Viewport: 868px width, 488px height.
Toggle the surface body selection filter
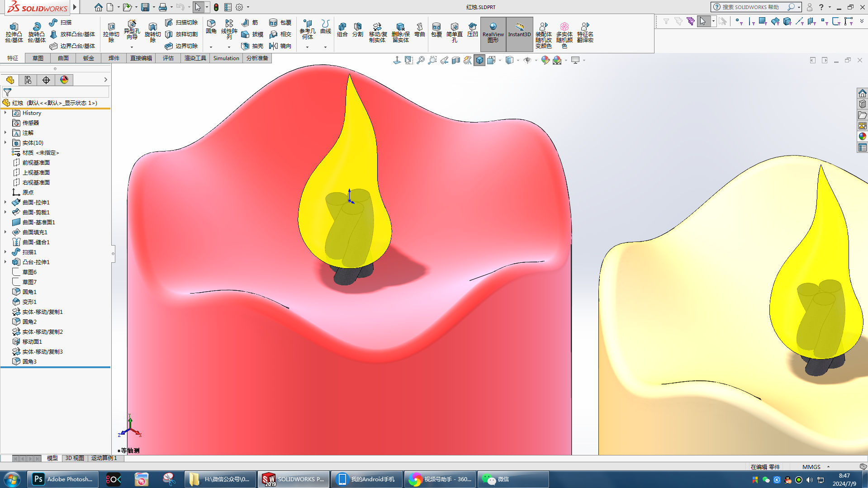775,21
